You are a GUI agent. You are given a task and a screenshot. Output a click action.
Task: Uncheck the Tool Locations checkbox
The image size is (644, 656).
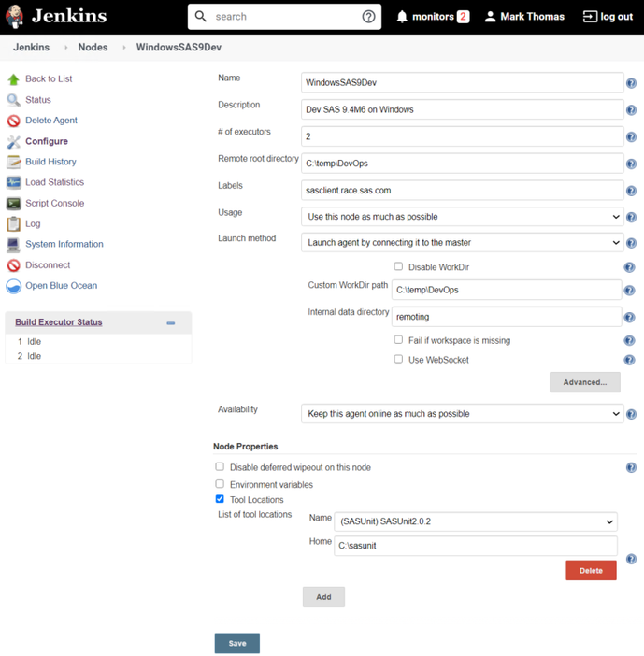[x=220, y=499]
